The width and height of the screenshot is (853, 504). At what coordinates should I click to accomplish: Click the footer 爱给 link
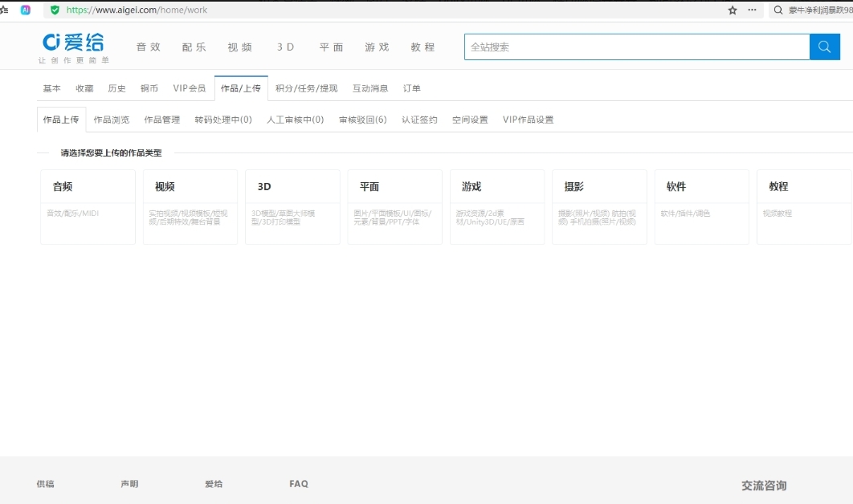(214, 484)
